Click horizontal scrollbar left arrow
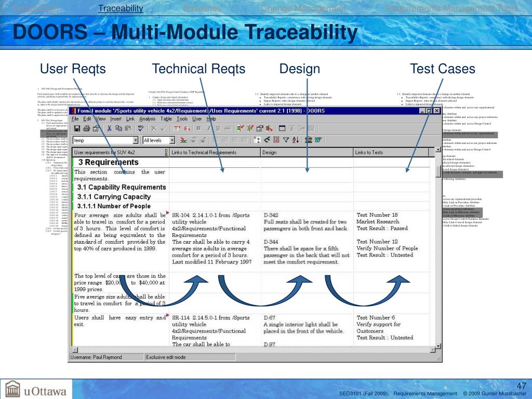The height and width of the screenshot is (399, 532). 75,350
